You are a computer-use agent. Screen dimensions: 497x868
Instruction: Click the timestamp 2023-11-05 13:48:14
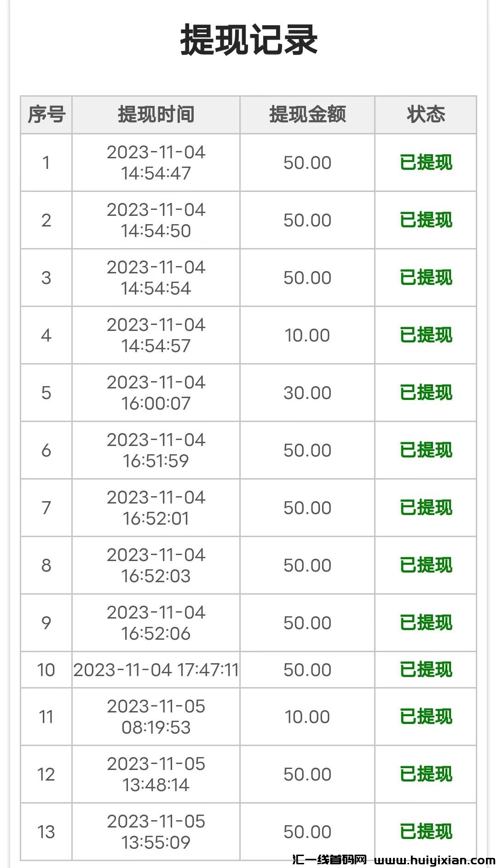[x=156, y=774]
